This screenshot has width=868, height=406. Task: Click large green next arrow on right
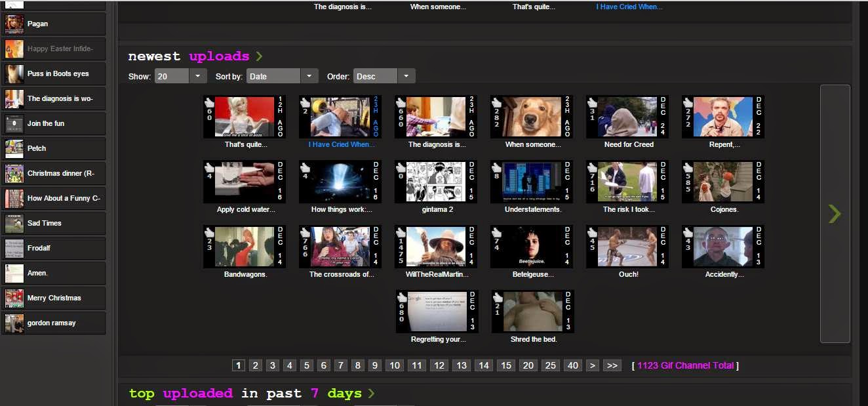coord(835,214)
